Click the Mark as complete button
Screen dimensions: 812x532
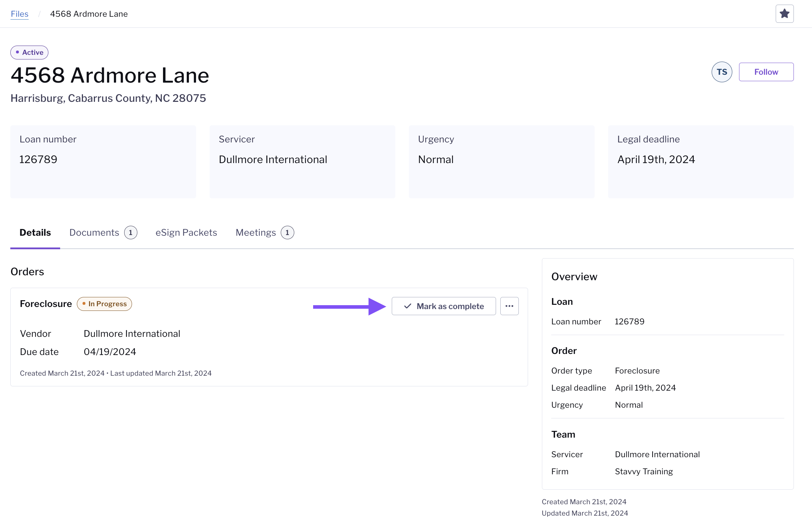pyautogui.click(x=443, y=306)
